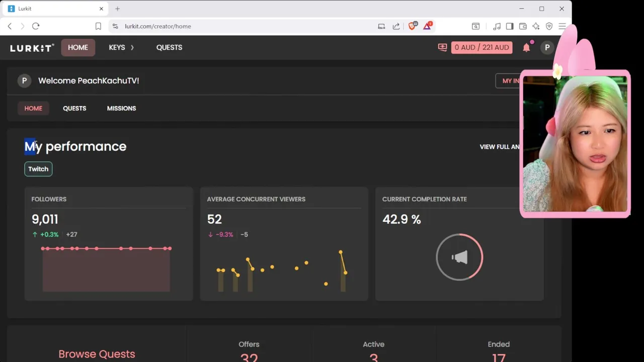
Task: Click the 'My performance' heading
Action: coord(75,146)
